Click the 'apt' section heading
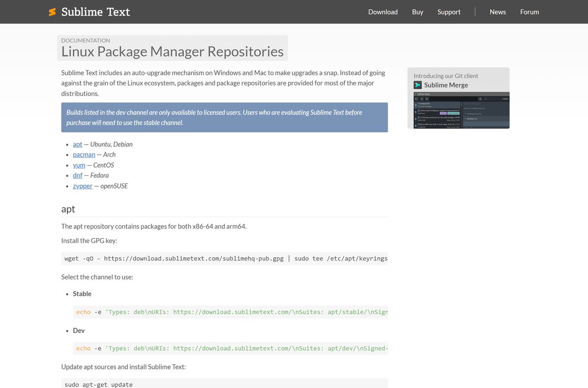588x388 pixels. tap(68, 209)
